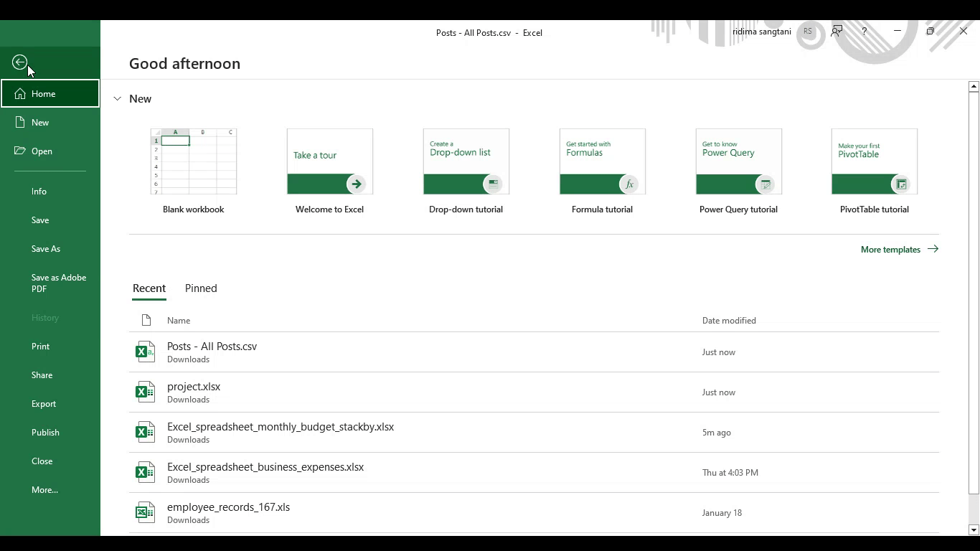Open the PivotTable tutorial template

[875, 171]
